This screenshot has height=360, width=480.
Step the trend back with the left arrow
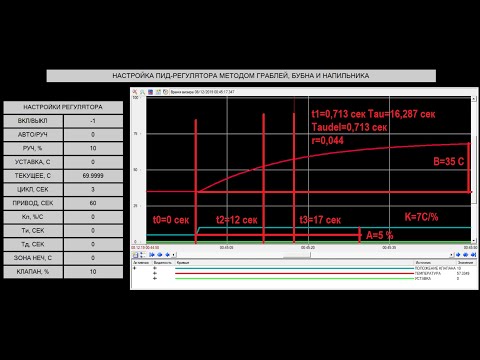click(x=167, y=255)
